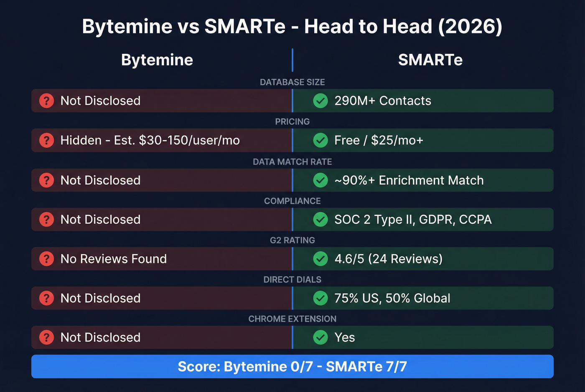Select the SMARTe column header
585x392 pixels.
[x=430, y=60]
